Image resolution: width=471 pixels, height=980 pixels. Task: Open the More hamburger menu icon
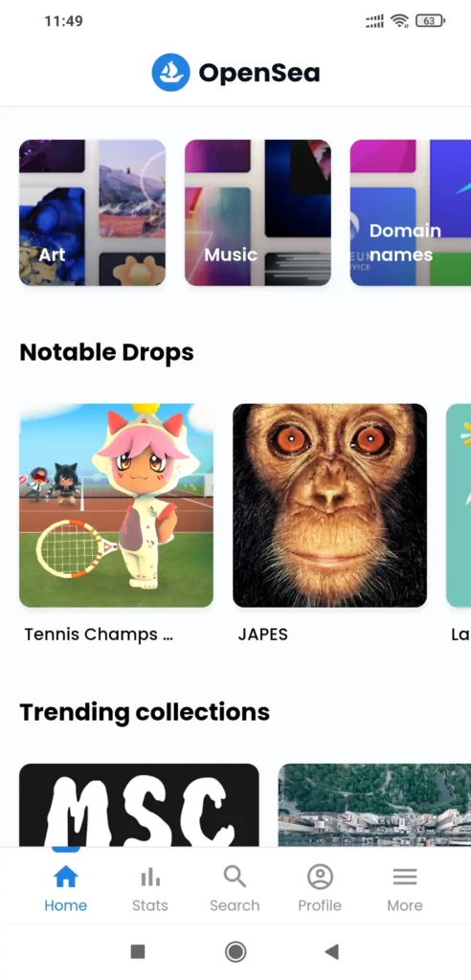tap(405, 877)
